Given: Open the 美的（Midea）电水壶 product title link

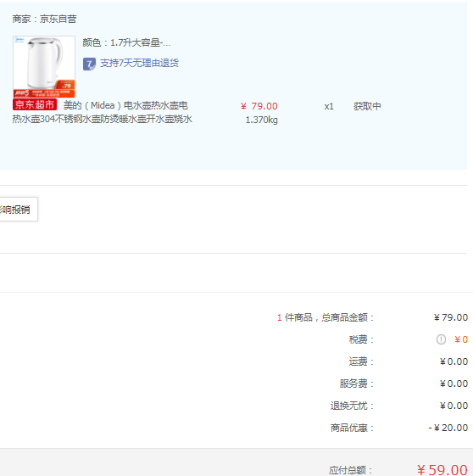Looking at the screenshot, I should 125,106.
